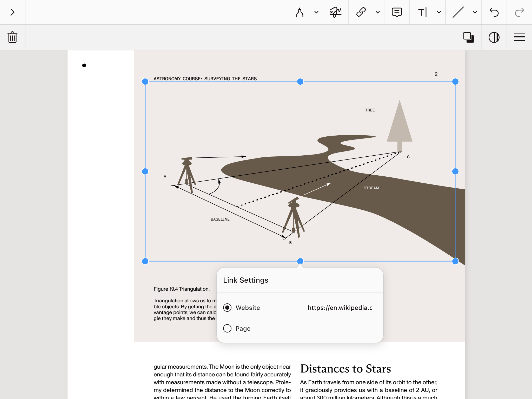Image resolution: width=532 pixels, height=399 pixels.
Task: Open the arrange layers icon
Action: 468,37
